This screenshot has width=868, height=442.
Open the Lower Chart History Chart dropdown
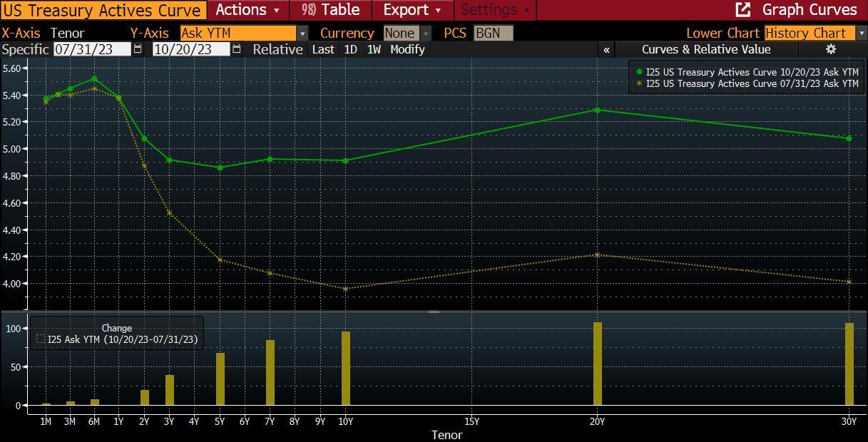pyautogui.click(x=862, y=34)
